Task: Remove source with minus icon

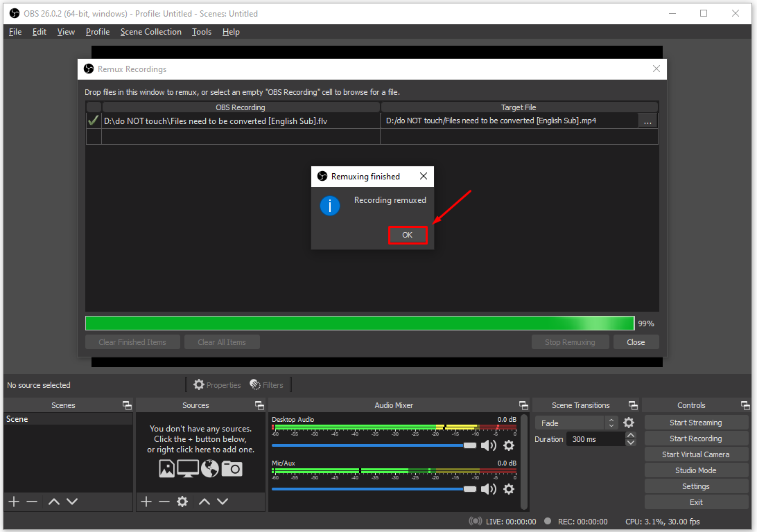Action: (x=164, y=502)
